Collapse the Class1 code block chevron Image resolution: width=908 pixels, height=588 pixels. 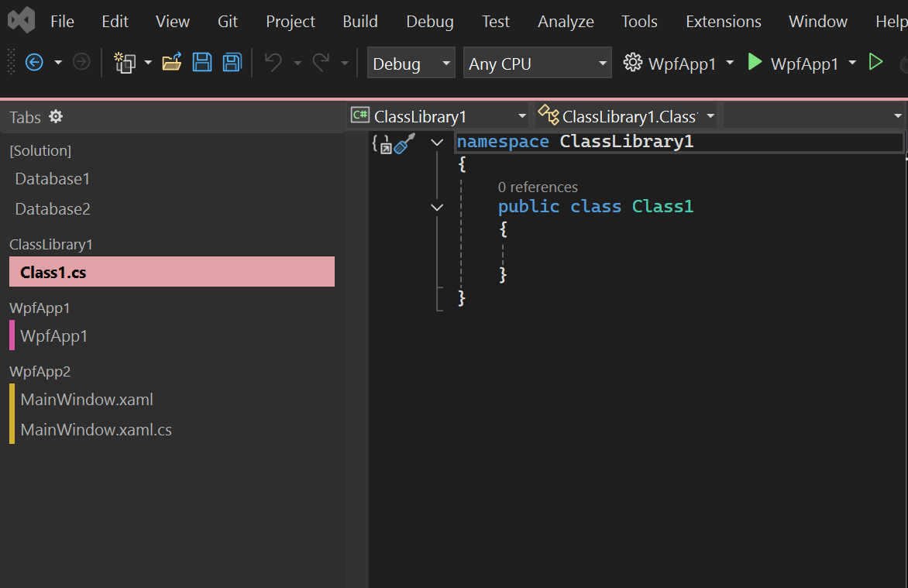coord(436,207)
